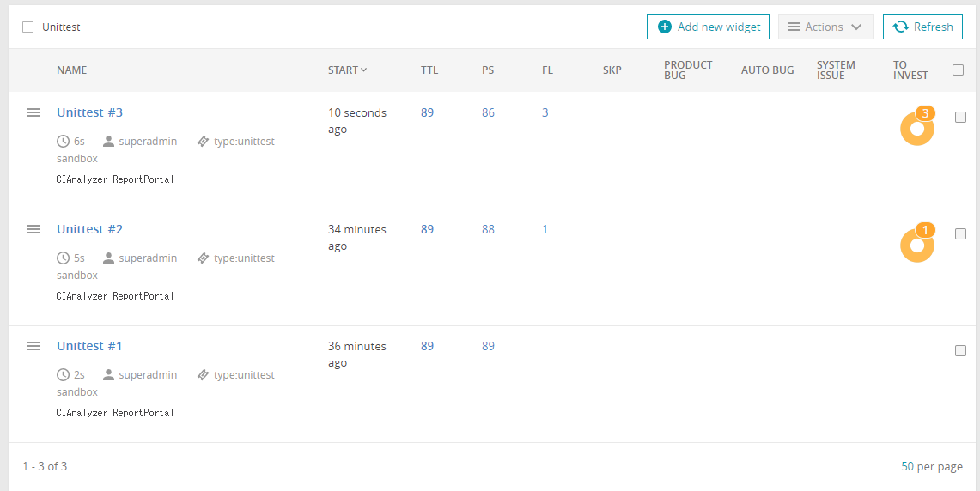Viewport: 980px width, 491px height.
Task: Click the clock duration icon on Unittest #1
Action: tap(63, 375)
